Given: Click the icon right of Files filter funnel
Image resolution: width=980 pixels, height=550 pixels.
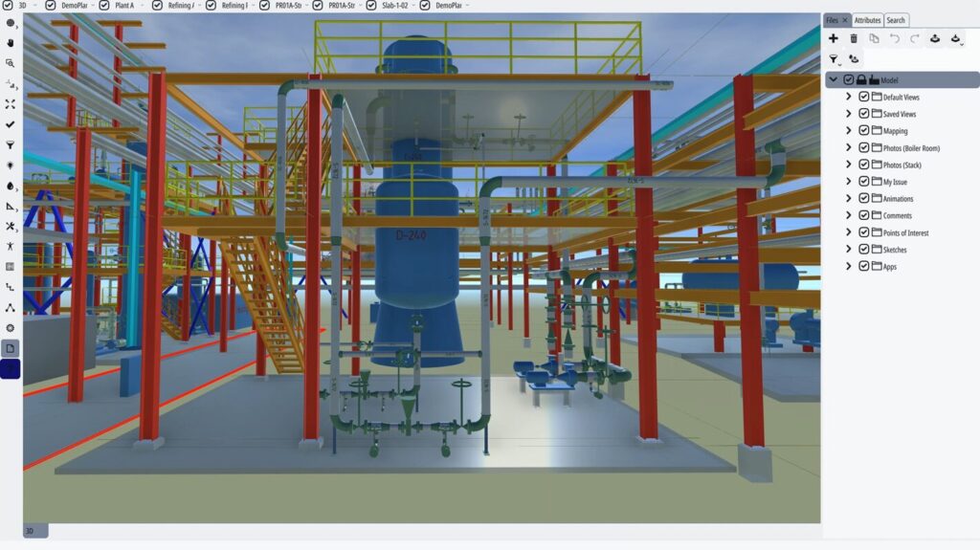Looking at the screenshot, I should tap(854, 58).
